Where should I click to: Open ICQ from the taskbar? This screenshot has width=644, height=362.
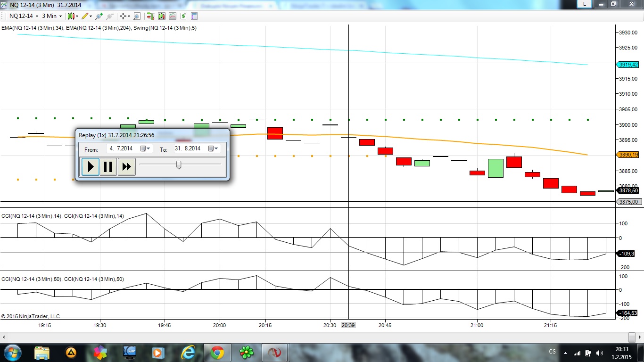247,352
